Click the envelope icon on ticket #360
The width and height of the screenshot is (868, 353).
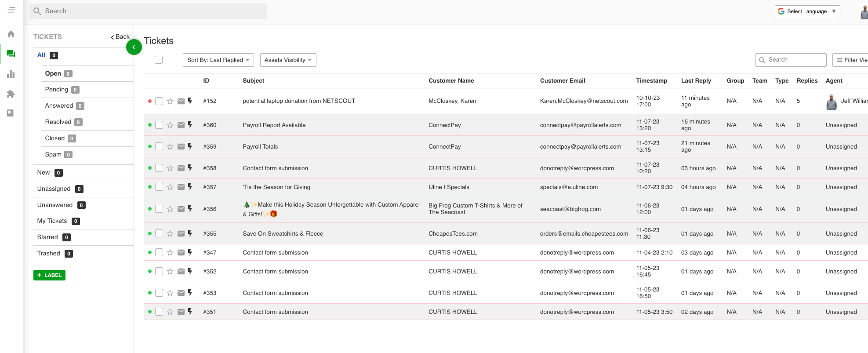(x=181, y=125)
